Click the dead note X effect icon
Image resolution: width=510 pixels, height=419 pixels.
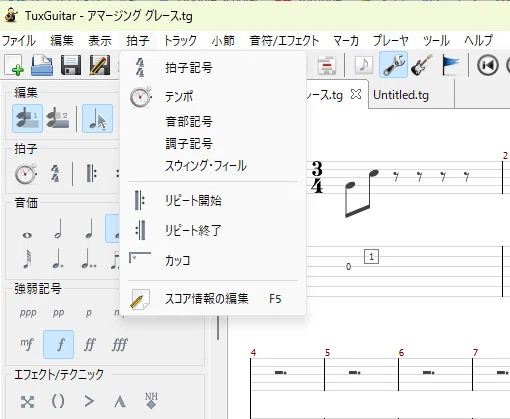(x=27, y=401)
